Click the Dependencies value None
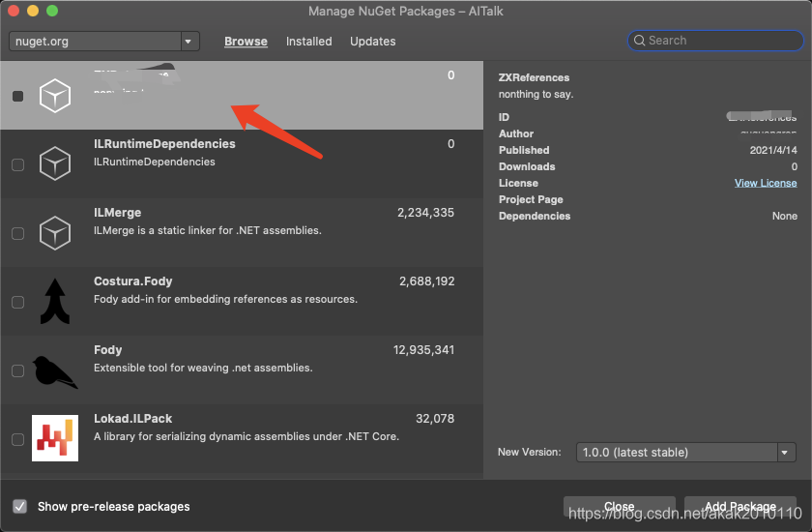Image resolution: width=812 pixels, height=532 pixels. 785,216
